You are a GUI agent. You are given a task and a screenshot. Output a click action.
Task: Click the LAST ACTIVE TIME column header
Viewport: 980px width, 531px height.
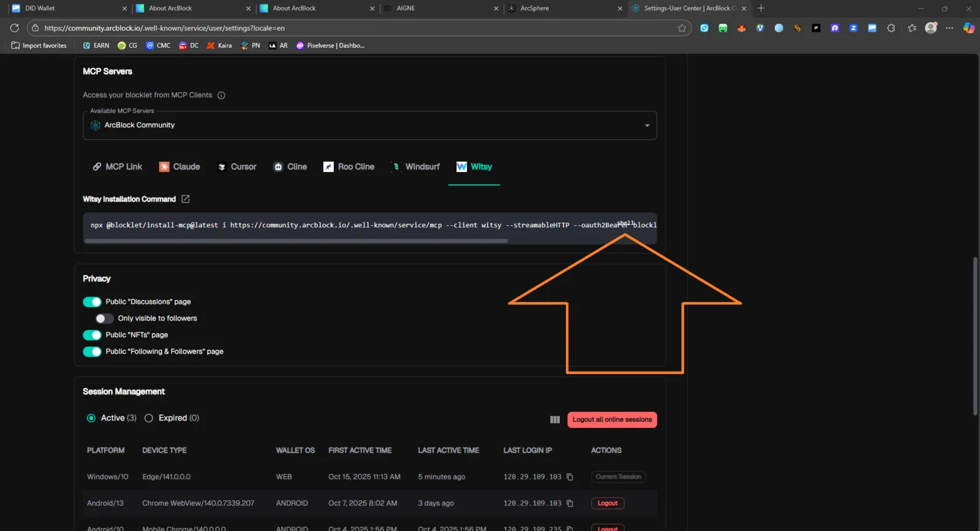pos(448,451)
